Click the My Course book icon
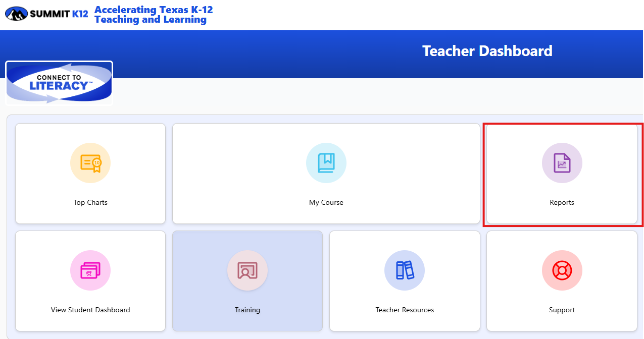The height and width of the screenshot is (339, 644). pyautogui.click(x=326, y=163)
